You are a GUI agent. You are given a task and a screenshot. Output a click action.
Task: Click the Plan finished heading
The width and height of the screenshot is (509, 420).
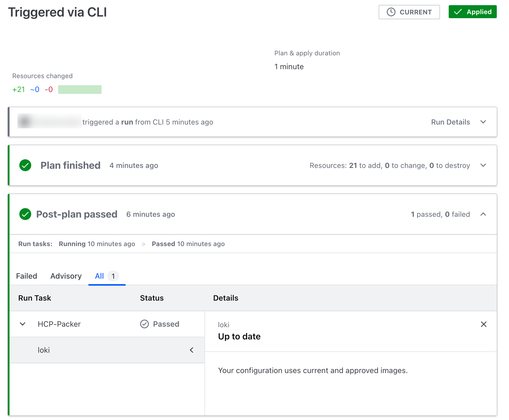tap(70, 165)
